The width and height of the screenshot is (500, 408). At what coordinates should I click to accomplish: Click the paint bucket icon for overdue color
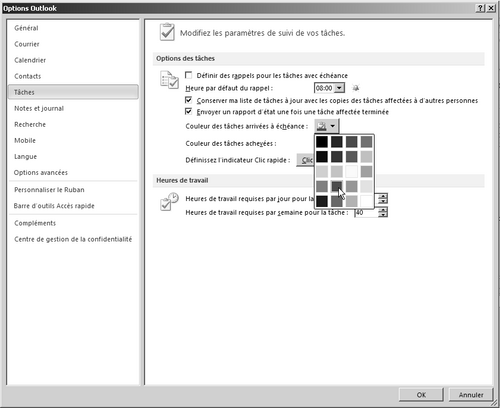point(322,126)
